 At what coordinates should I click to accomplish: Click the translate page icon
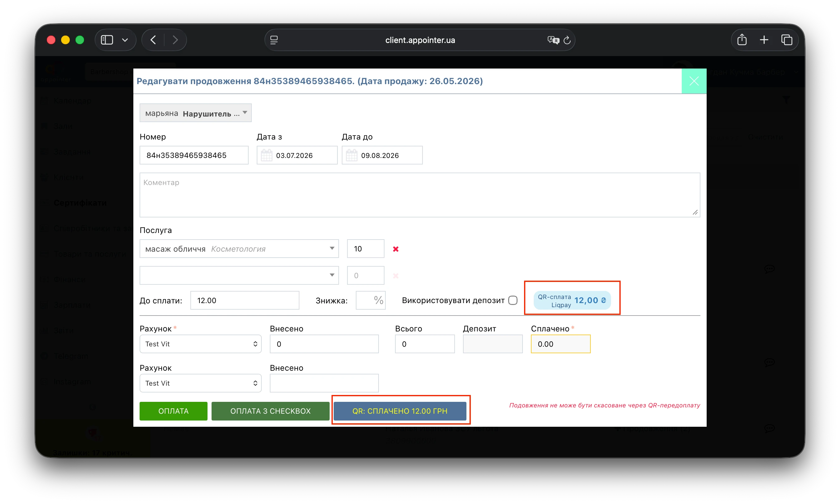(x=553, y=40)
